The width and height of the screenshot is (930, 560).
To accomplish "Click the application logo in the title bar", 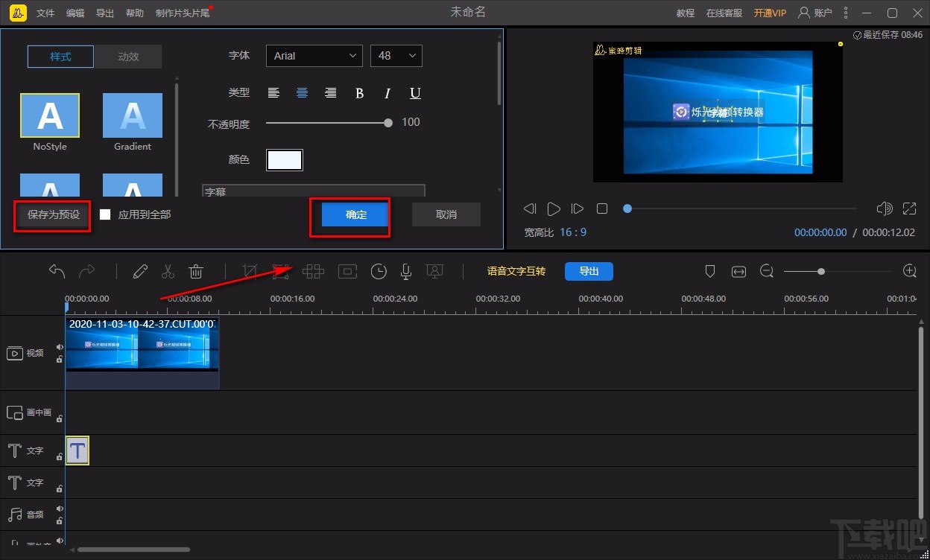I will (19, 13).
